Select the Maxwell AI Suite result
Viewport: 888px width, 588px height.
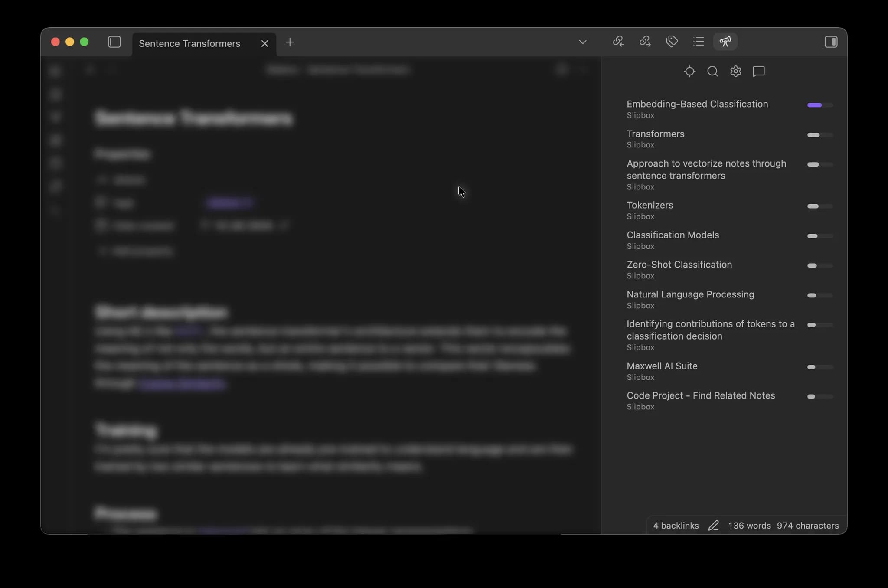[x=662, y=366]
